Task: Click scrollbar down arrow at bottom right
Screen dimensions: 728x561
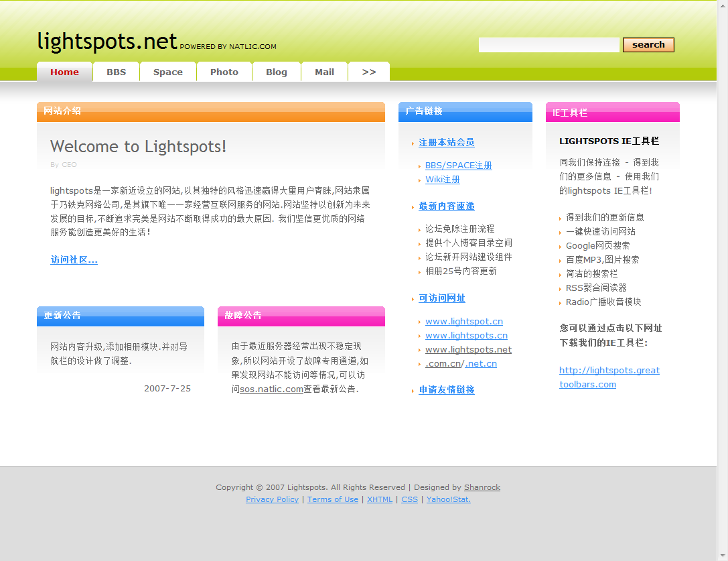Action: (x=723, y=556)
